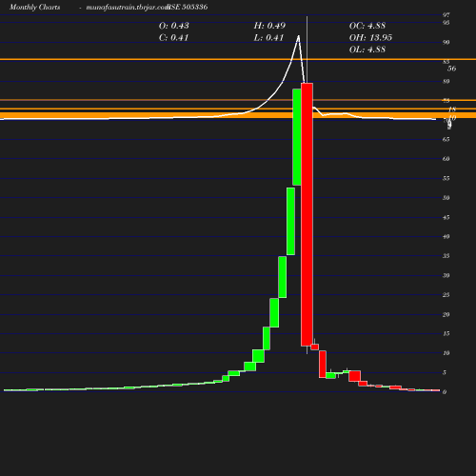Click the 50 price axis label
Image resolution: width=476 pixels, height=476 pixels.
[x=446, y=198]
